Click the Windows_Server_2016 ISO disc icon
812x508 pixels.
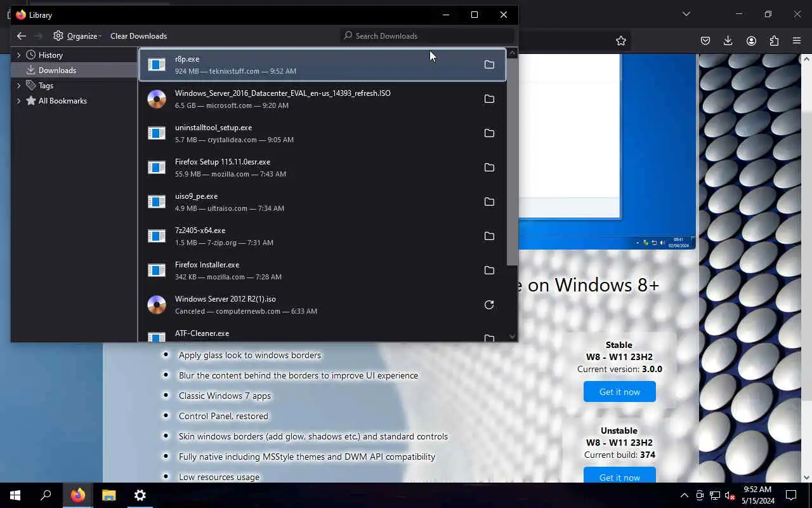pos(157,99)
